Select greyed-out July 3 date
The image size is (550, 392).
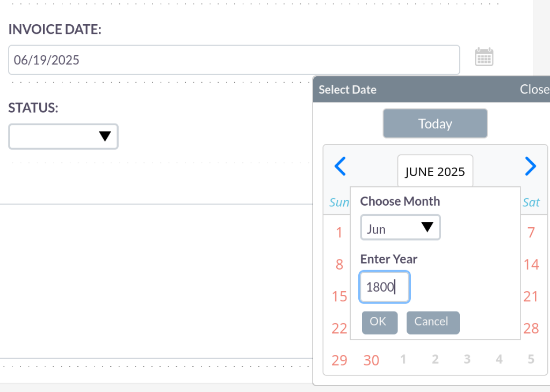467,359
